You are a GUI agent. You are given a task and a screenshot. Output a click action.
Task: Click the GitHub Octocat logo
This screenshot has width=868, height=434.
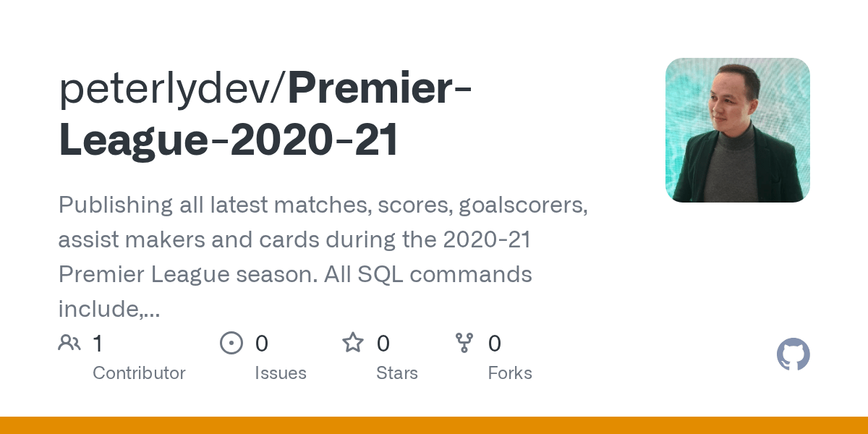(793, 355)
